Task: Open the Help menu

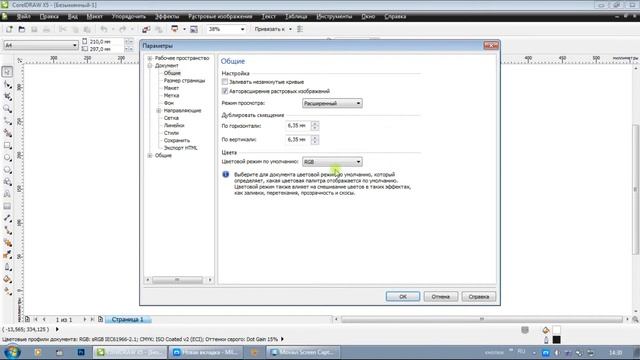Action: pos(395,16)
